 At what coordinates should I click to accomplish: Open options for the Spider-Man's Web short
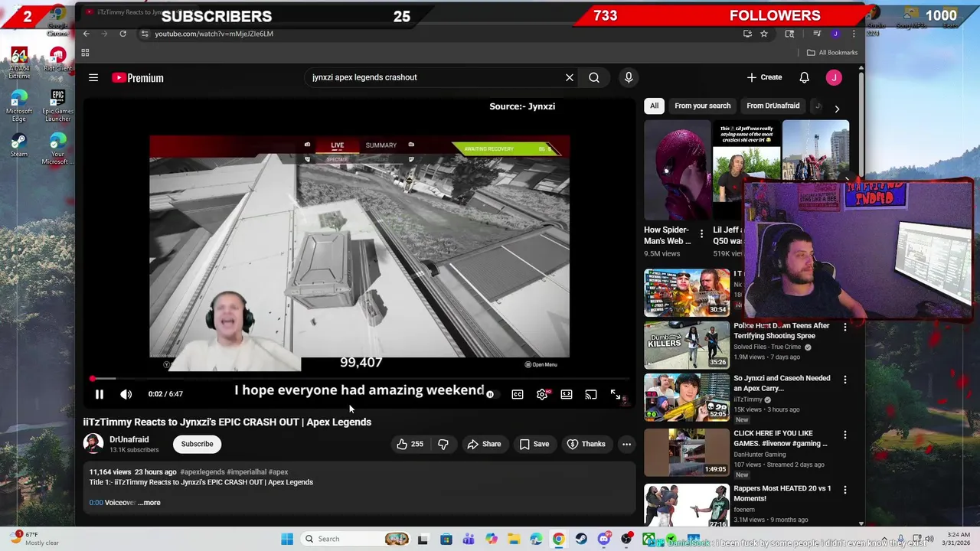coord(701,235)
